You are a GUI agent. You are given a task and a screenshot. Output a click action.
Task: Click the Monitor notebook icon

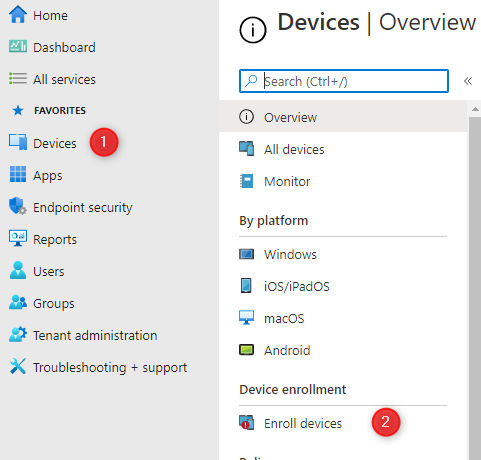pos(247,181)
